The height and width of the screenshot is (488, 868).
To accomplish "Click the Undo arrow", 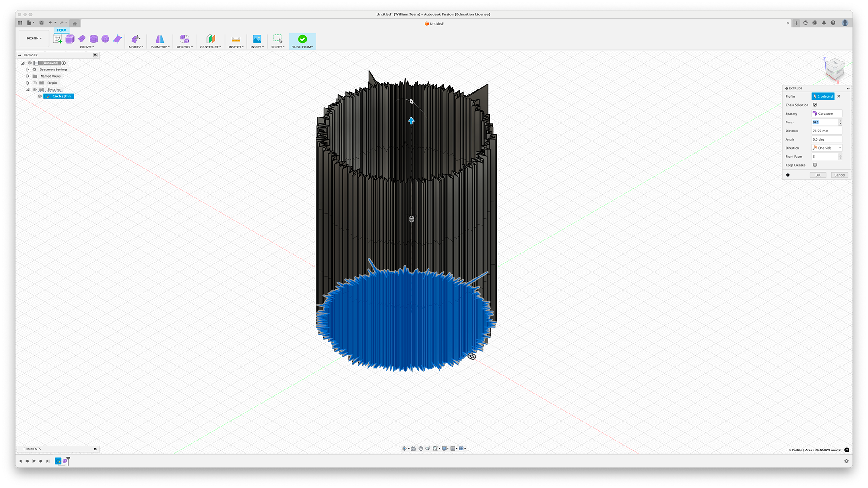I will click(x=51, y=23).
